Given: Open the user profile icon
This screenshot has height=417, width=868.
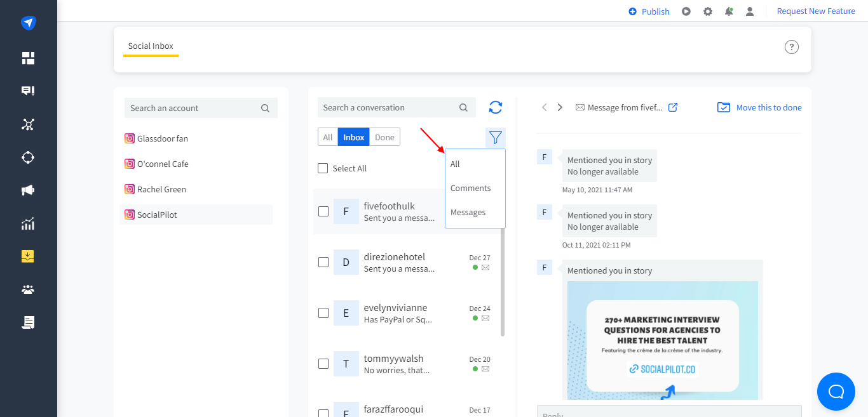Looking at the screenshot, I should click(750, 11).
